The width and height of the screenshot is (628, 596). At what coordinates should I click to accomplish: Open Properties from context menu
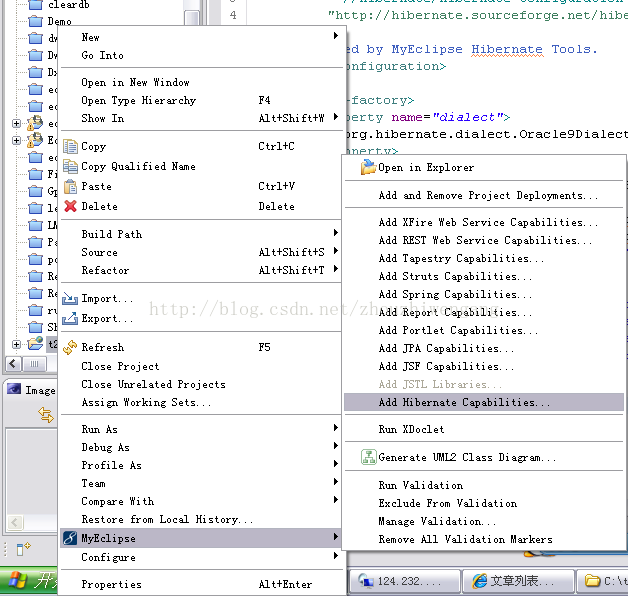(200, 584)
